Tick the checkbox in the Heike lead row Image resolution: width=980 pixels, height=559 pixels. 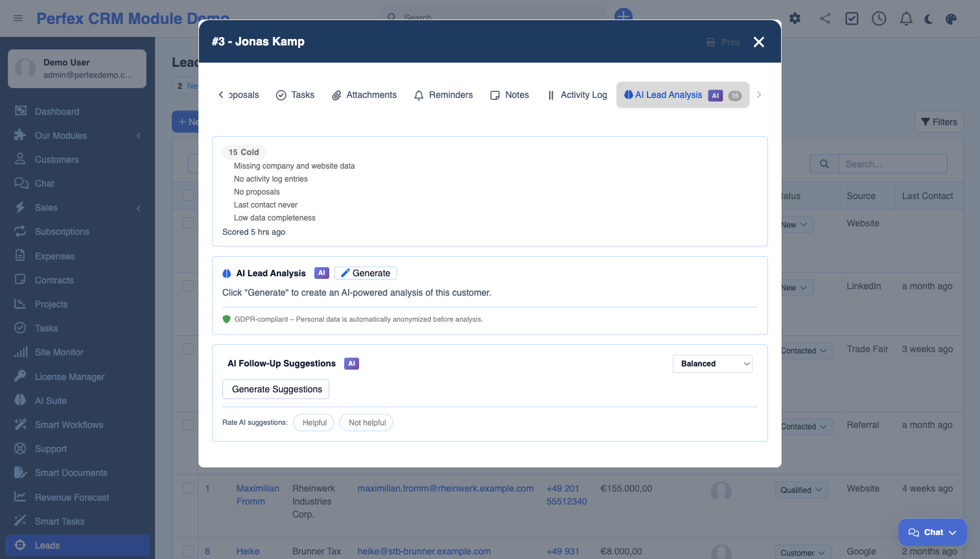pos(189,551)
